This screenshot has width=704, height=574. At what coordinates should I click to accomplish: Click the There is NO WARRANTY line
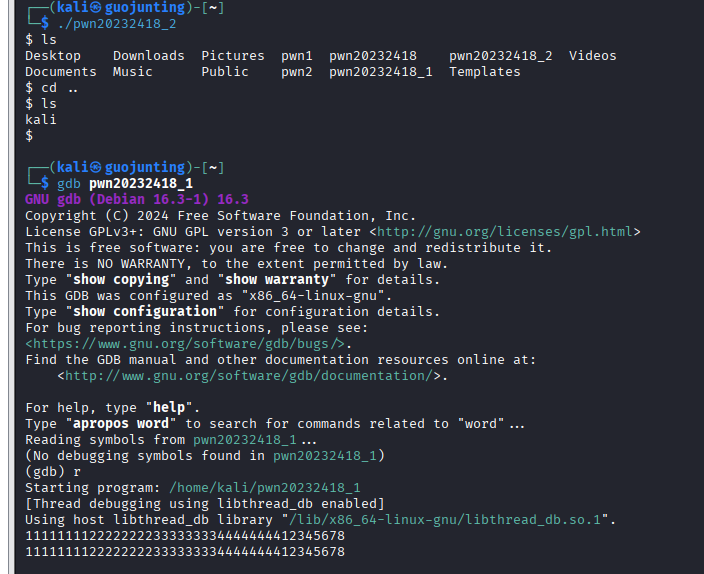pos(237,264)
